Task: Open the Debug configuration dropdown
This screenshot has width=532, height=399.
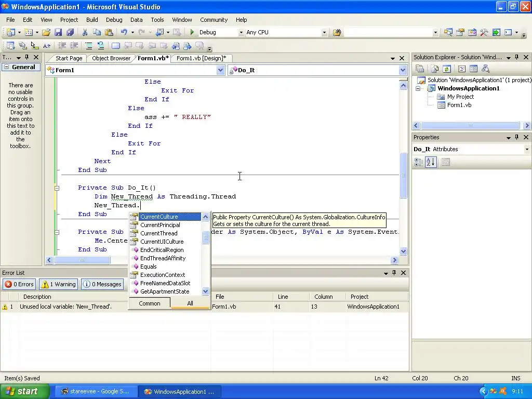Action: pos(241,33)
